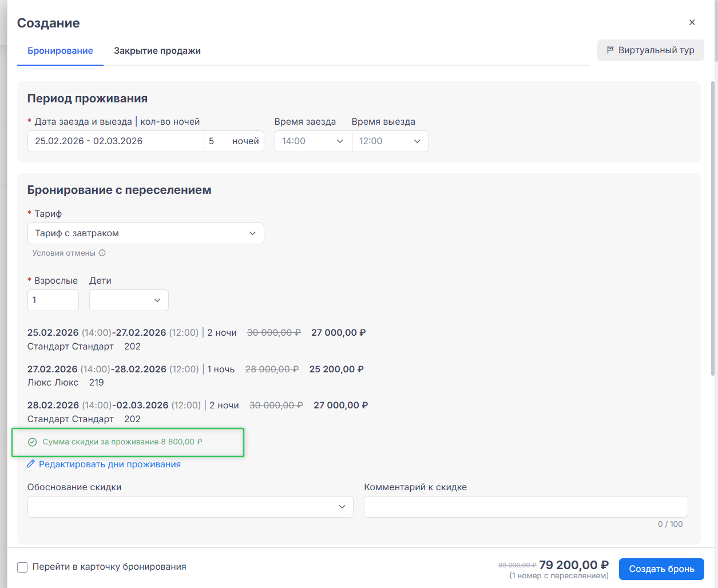Open the Обоснование скидки dropdown
The image size is (718, 588).
[190, 507]
